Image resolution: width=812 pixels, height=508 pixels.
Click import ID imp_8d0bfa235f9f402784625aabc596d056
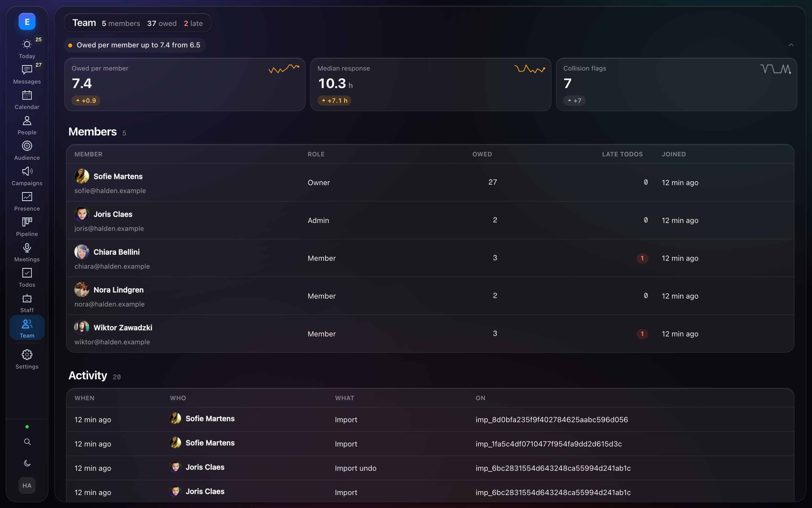[x=551, y=420]
